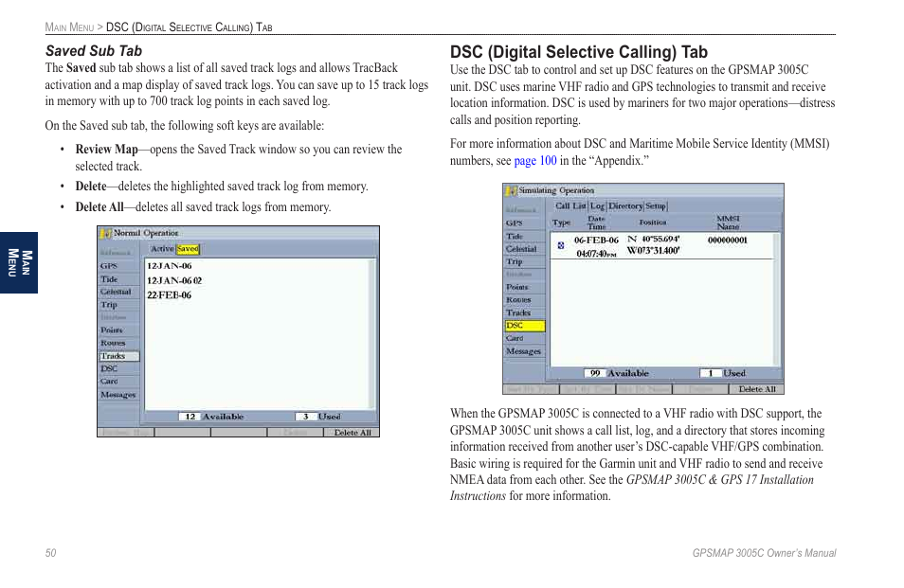Click the DSC Call List scrollbar
Viewport: 904px width, 588px height.
777,299
